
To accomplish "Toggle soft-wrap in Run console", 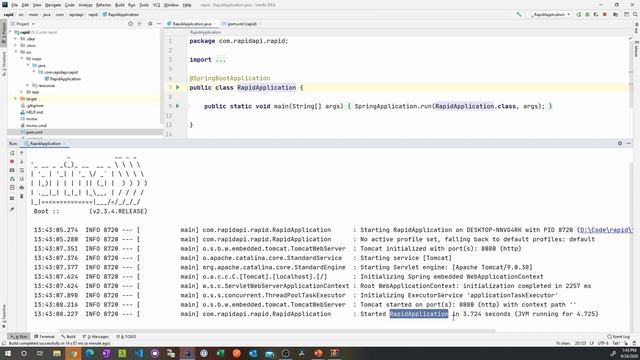I will pyautogui.click(x=22, y=170).
